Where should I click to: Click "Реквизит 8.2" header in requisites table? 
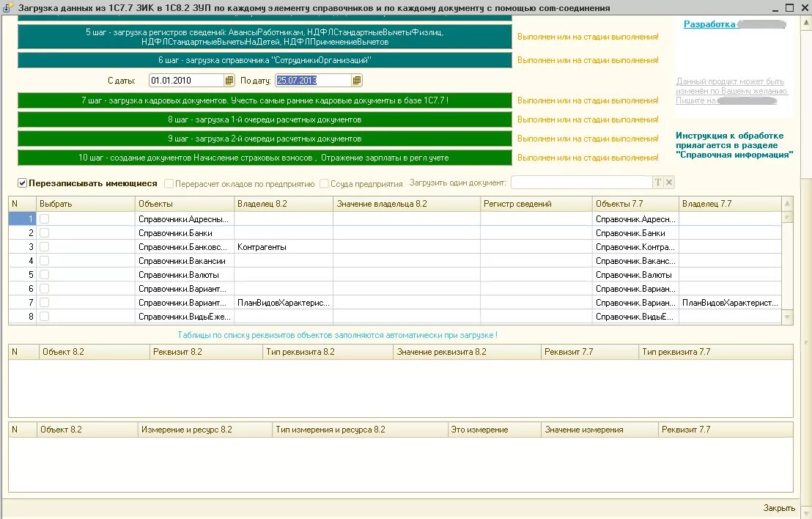206,352
